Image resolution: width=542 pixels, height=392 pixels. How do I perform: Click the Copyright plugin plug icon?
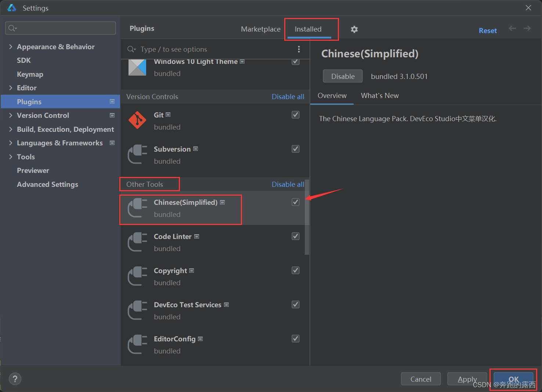(x=137, y=276)
